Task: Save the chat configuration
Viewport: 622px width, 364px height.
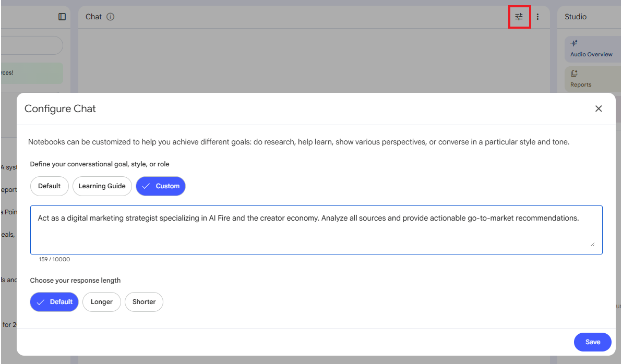Action: (x=592, y=342)
